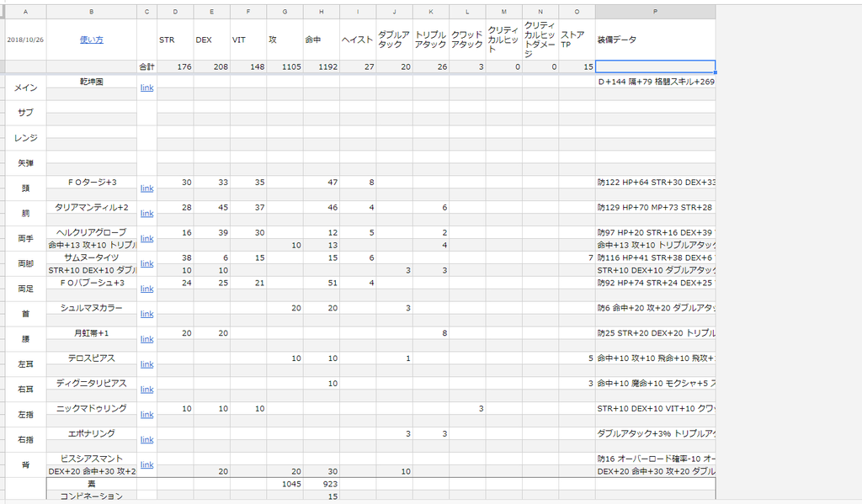The image size is (862, 504).
Task: Select column A header
Action: click(x=25, y=12)
